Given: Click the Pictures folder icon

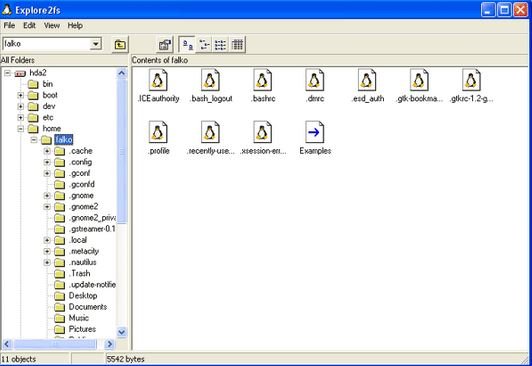Looking at the screenshot, I should 59,329.
